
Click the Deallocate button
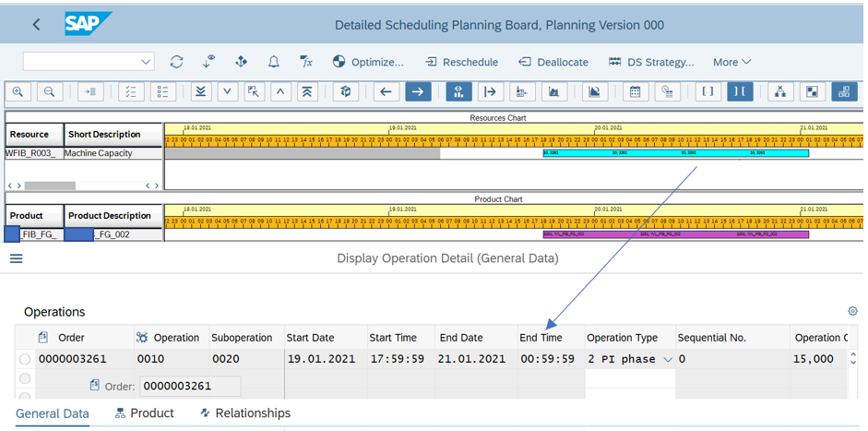click(x=553, y=62)
